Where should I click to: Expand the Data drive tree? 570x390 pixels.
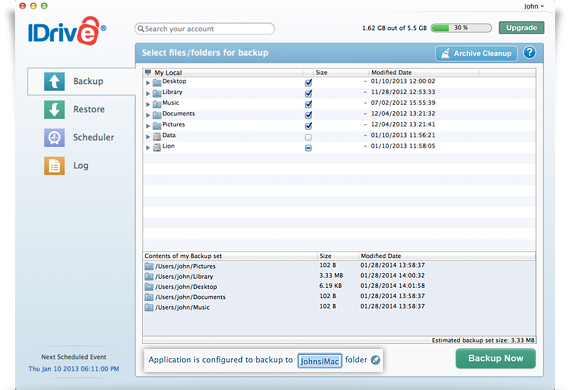point(148,137)
